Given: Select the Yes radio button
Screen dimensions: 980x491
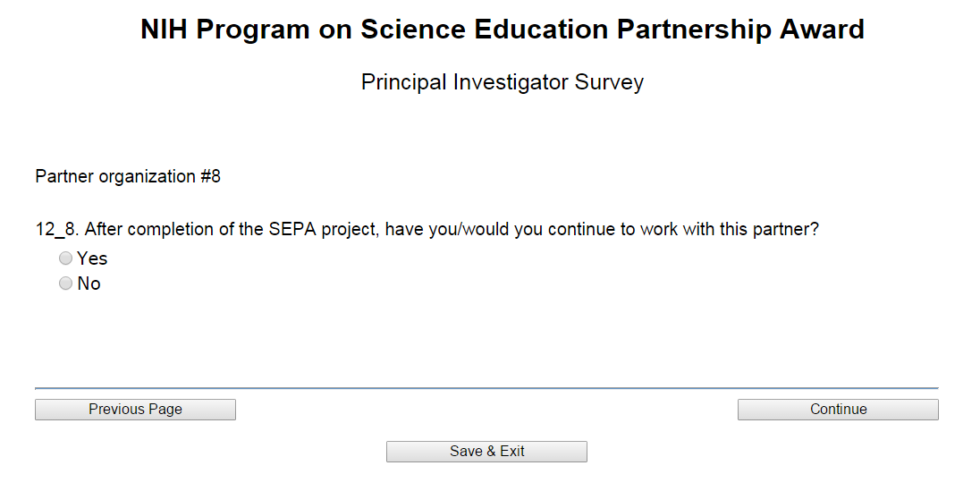Looking at the screenshot, I should point(65,258).
